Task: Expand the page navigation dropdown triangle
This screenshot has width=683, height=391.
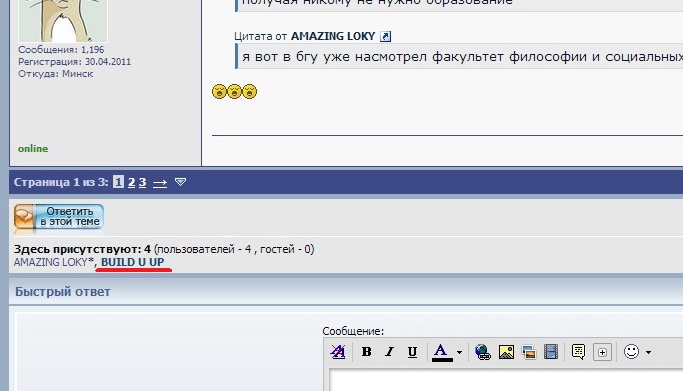Action: pyautogui.click(x=180, y=182)
